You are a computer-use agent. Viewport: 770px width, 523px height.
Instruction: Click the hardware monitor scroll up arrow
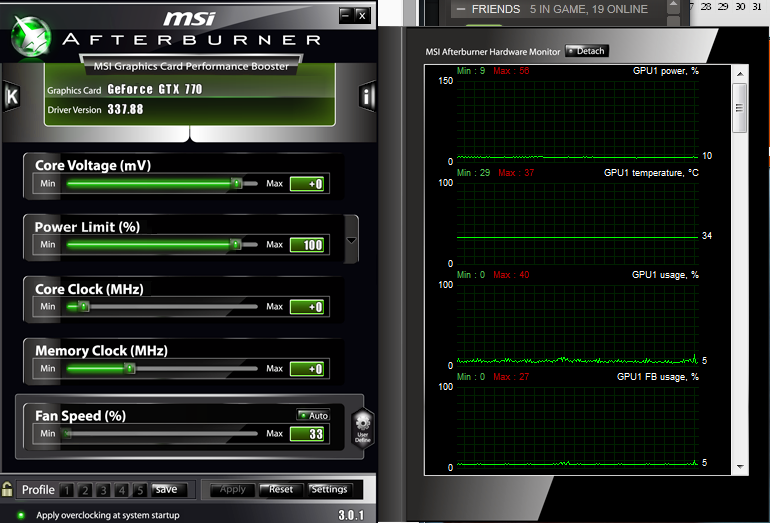[740, 74]
